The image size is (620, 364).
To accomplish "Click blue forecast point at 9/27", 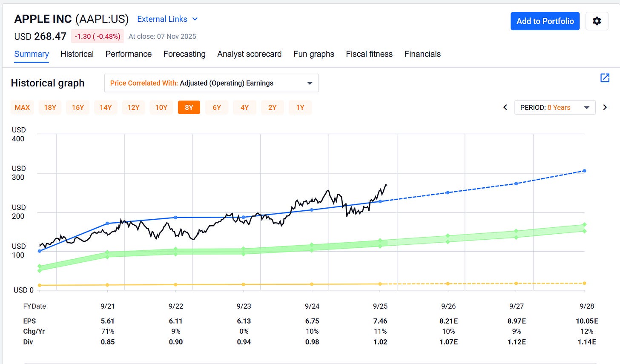I will tap(516, 183).
